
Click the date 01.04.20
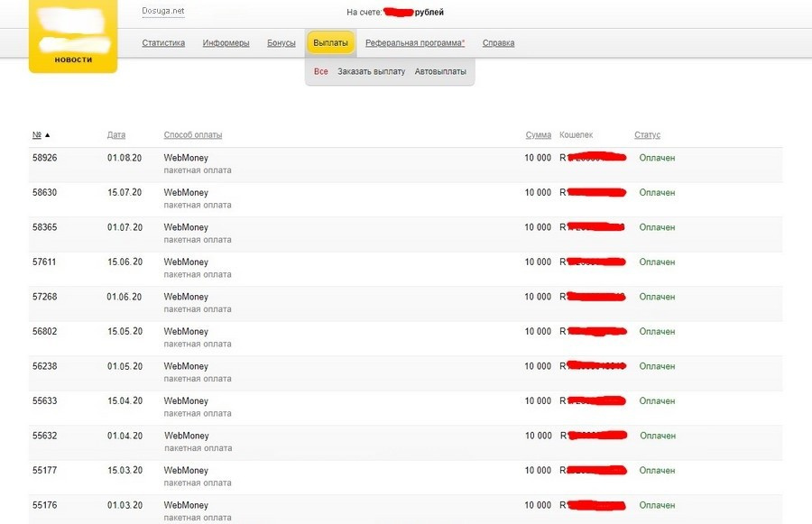(x=125, y=435)
